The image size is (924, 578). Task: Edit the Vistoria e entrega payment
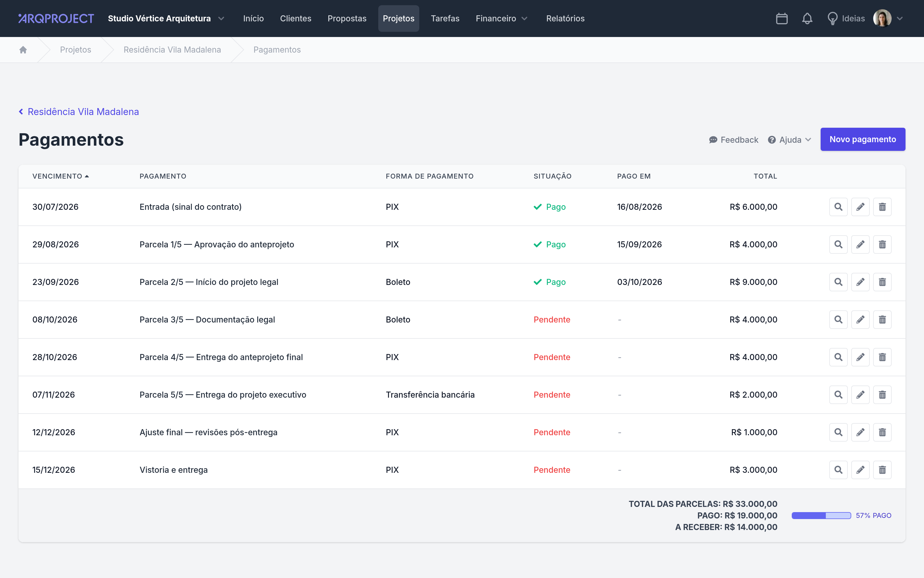click(860, 470)
